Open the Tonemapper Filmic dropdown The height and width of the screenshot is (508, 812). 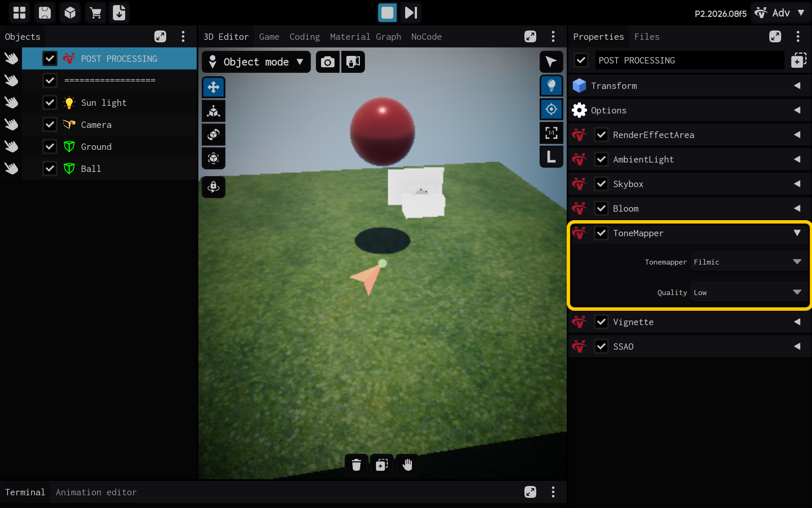749,262
